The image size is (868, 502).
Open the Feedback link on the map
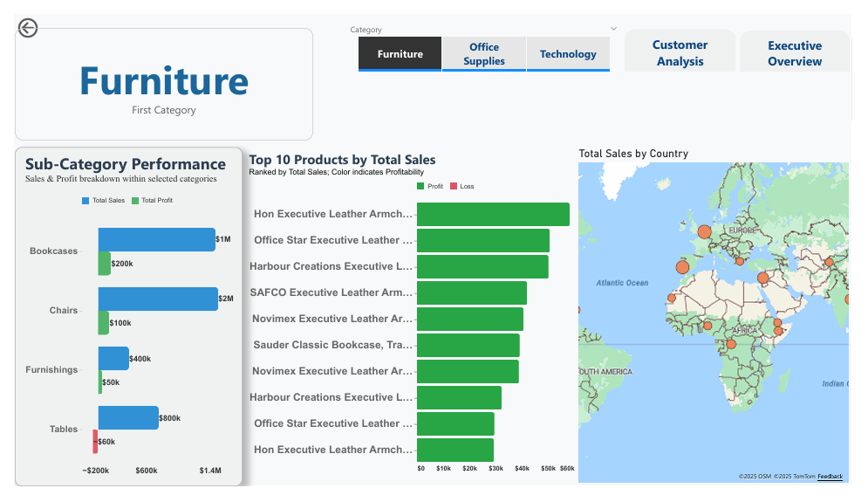point(830,477)
